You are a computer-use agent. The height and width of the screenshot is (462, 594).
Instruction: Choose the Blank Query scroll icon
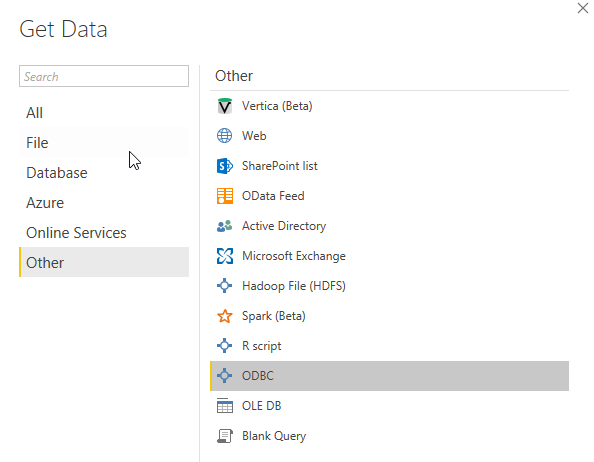[225, 436]
